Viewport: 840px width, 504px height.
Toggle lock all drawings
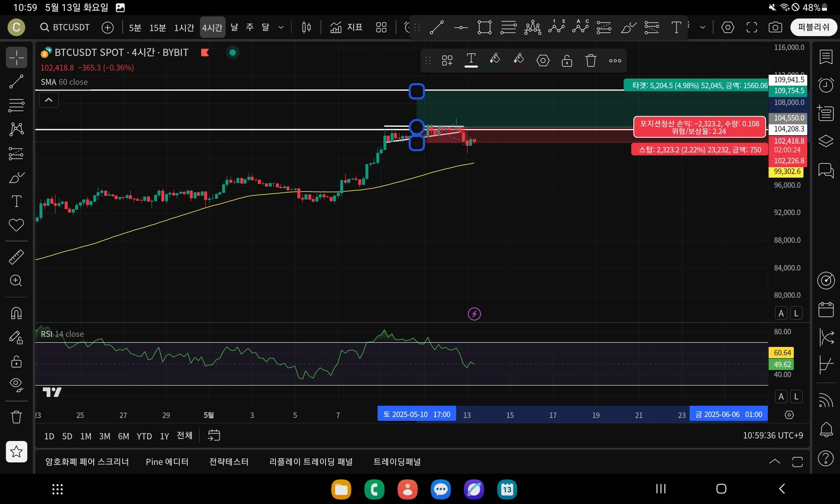point(16,362)
